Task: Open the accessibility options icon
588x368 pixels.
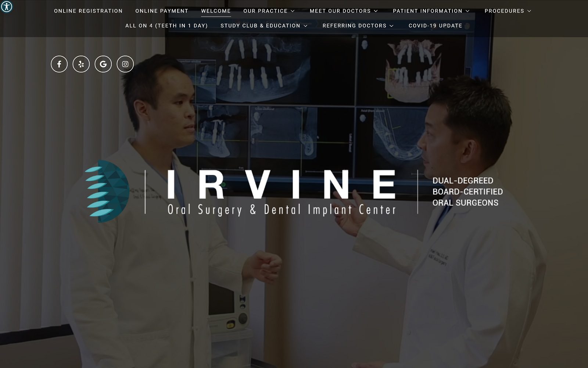Action: tap(7, 6)
